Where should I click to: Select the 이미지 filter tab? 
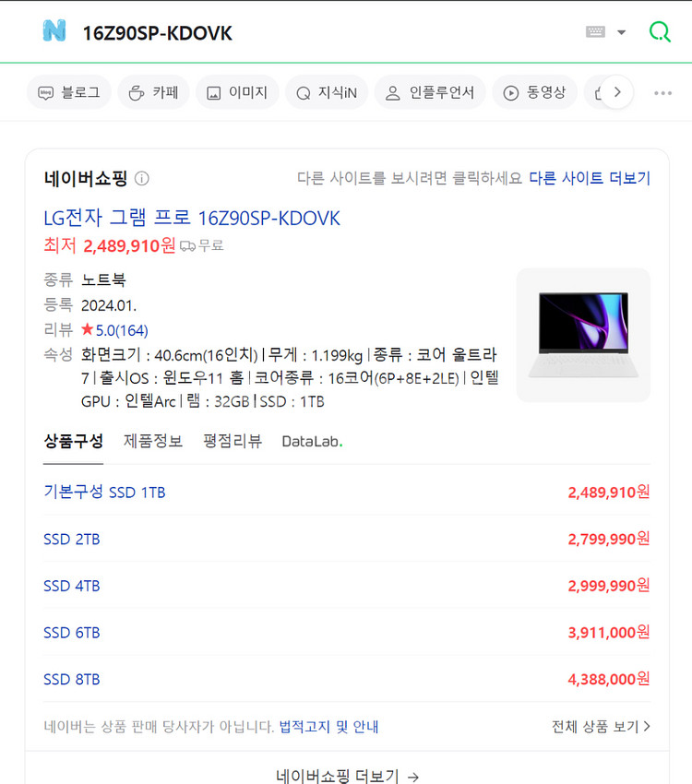click(237, 92)
